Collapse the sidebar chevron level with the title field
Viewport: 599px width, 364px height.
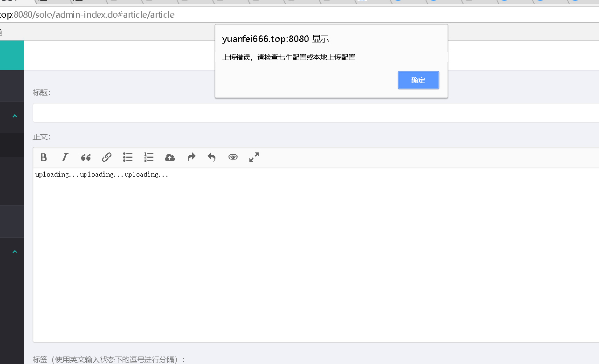[15, 116]
